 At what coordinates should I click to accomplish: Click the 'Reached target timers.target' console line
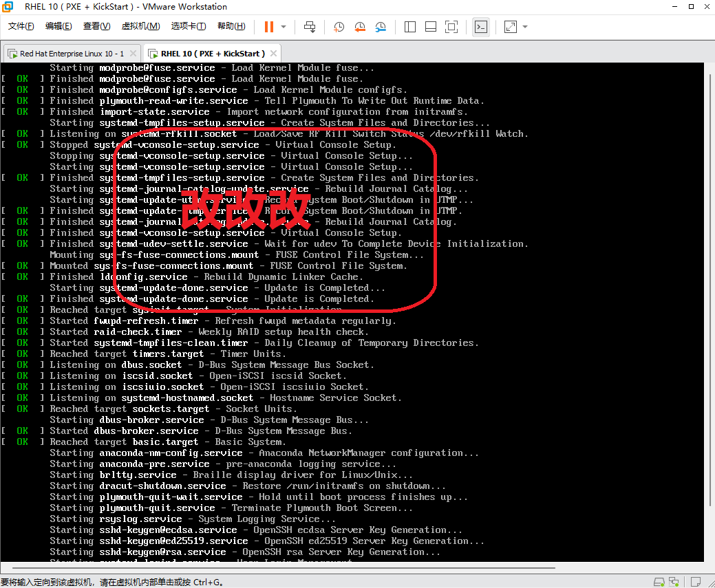pyautogui.click(x=143, y=353)
